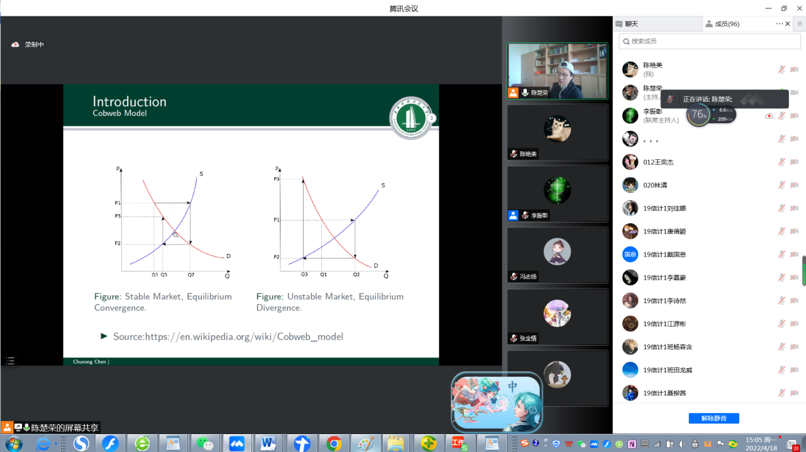This screenshot has width=806, height=452.
Task: Toggle muted microphone icon for 020林清
Action: click(x=781, y=185)
